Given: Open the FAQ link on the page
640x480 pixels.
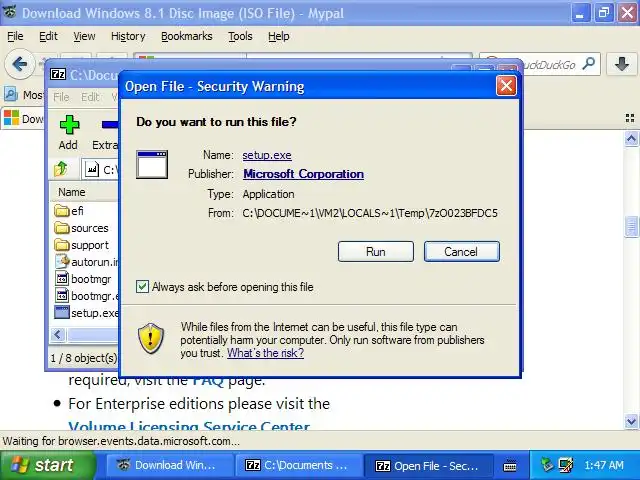Looking at the screenshot, I should click(208, 380).
